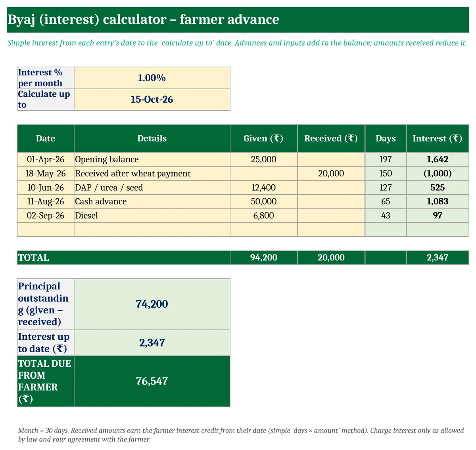Click the total given amount 94,200
This screenshot has width=476, height=450.
click(264, 258)
